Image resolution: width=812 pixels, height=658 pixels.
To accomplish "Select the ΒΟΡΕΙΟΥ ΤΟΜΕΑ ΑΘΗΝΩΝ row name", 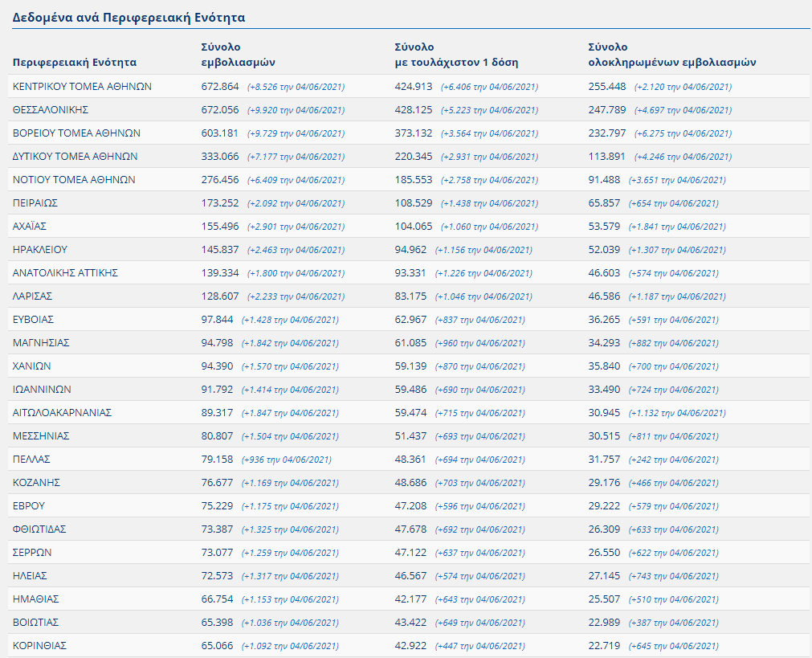I will click(x=76, y=133).
